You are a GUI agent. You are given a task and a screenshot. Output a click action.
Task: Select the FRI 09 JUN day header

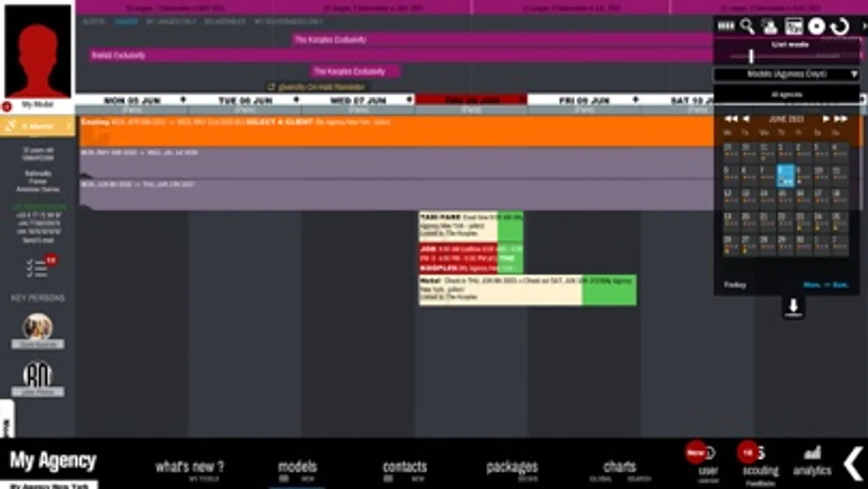584,101
